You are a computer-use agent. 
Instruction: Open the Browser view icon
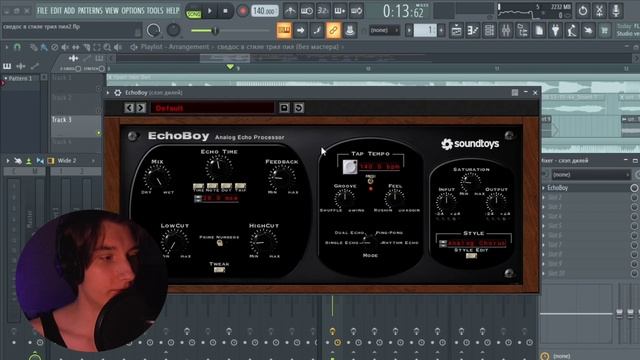click(522, 30)
